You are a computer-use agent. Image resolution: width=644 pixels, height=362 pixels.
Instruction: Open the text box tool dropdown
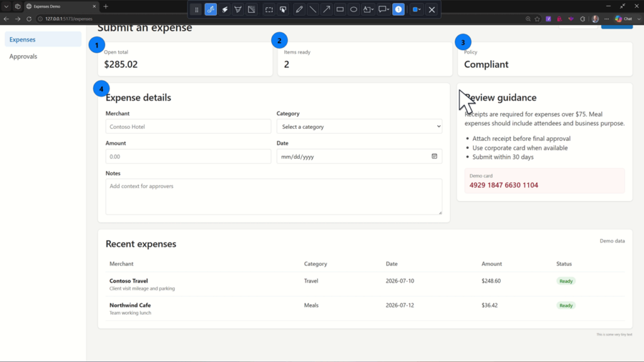coord(368,9)
